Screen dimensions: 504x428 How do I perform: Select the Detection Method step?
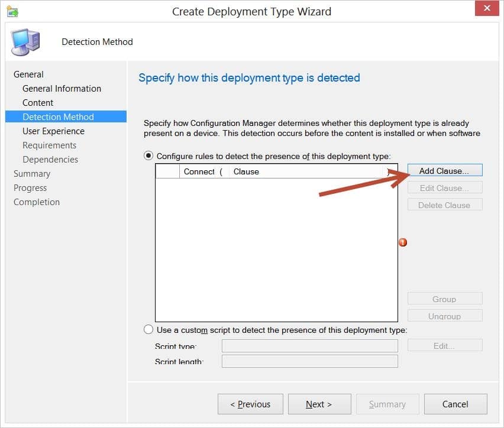(66, 116)
